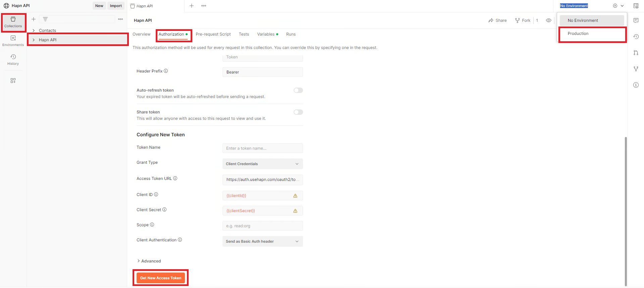Expand the Contacts collection
Screen dimensions: 644x288
click(x=34, y=31)
